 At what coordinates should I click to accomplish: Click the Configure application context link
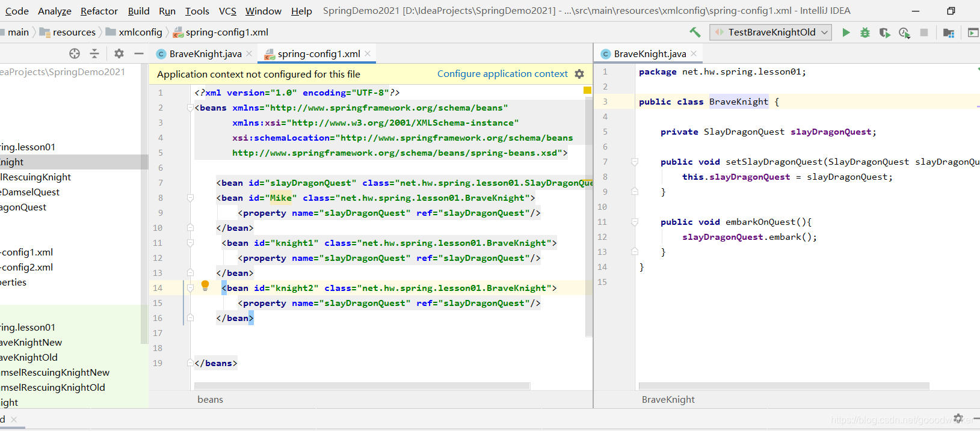502,74
